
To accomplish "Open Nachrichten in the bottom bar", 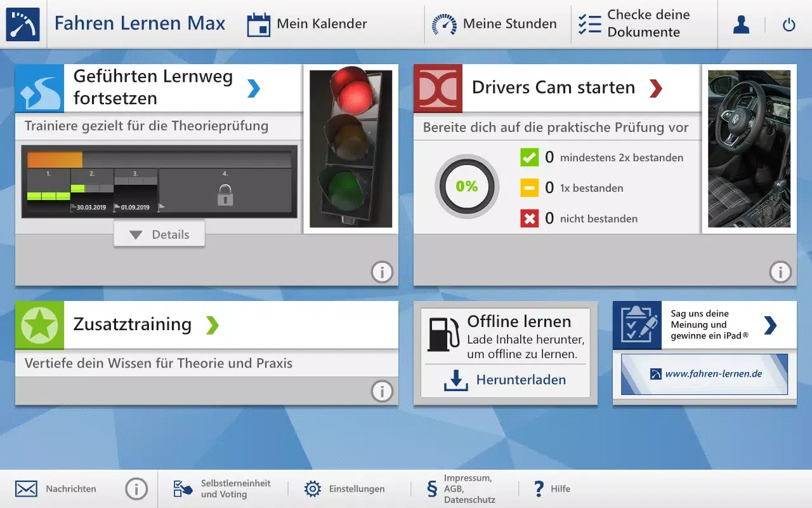I will (55, 489).
